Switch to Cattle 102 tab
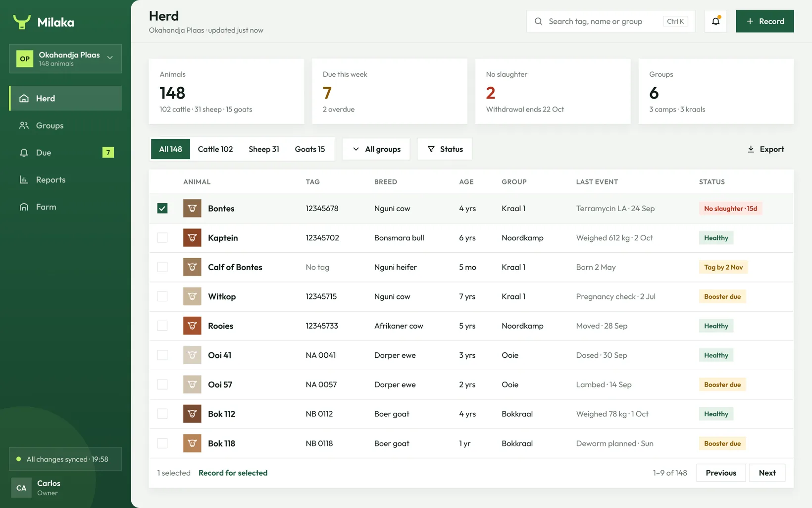Screen dimensions: 812x508 coord(215,149)
